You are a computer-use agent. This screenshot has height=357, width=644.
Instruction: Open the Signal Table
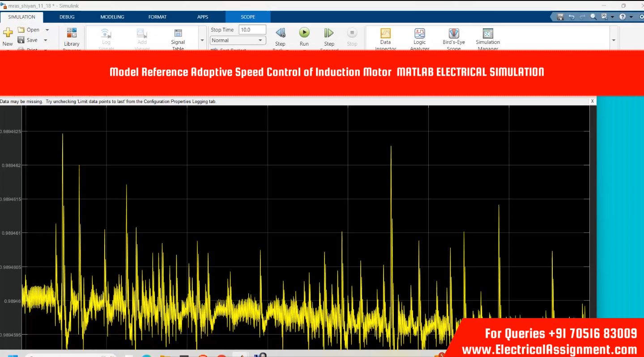178,34
